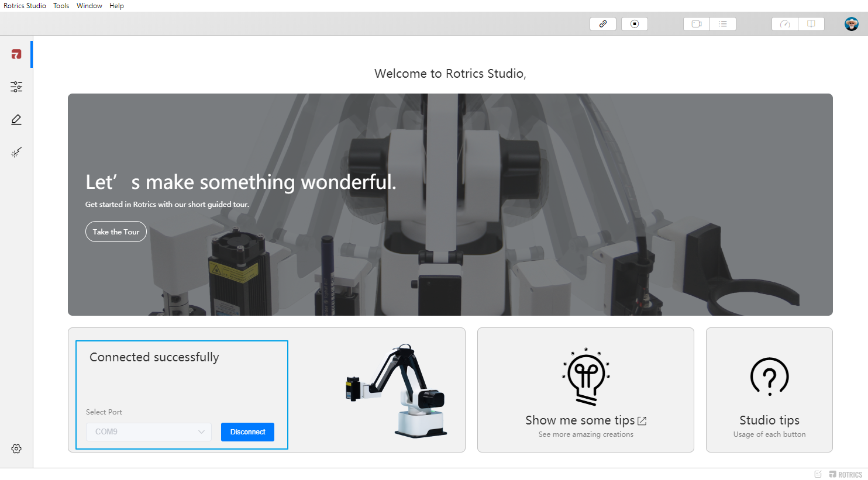Viewport: 868px width, 480px height.
Task: Open the laser tool icon in sidebar
Action: pyautogui.click(x=16, y=153)
